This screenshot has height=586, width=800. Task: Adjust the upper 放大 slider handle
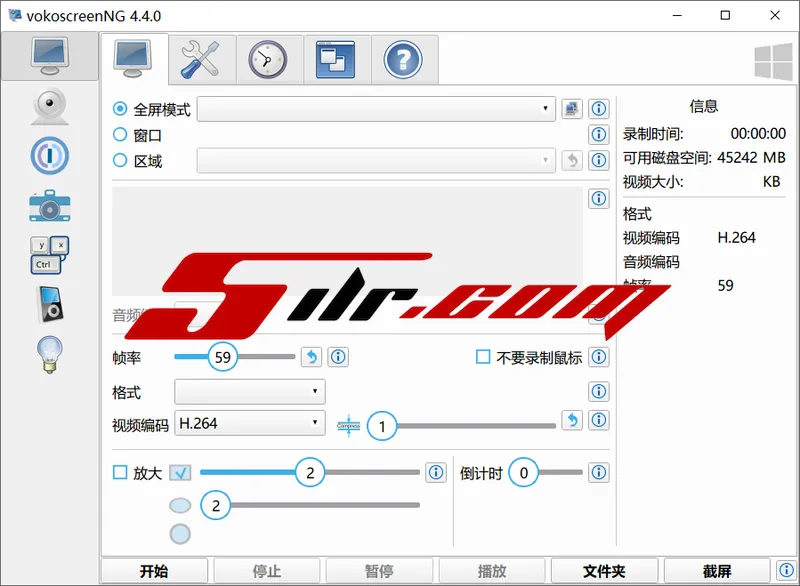click(310, 472)
